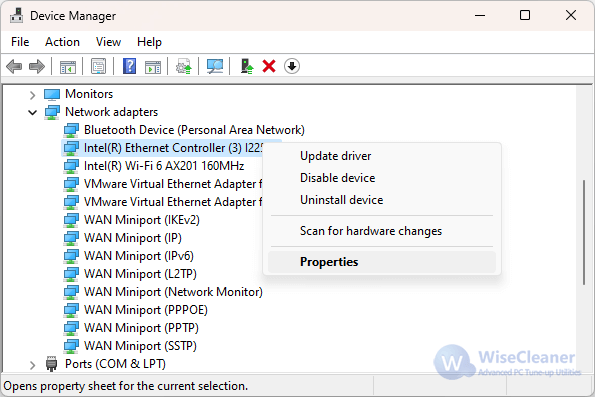Image resolution: width=595 pixels, height=397 pixels.
Task: Open the Action menu
Action: pos(62,42)
